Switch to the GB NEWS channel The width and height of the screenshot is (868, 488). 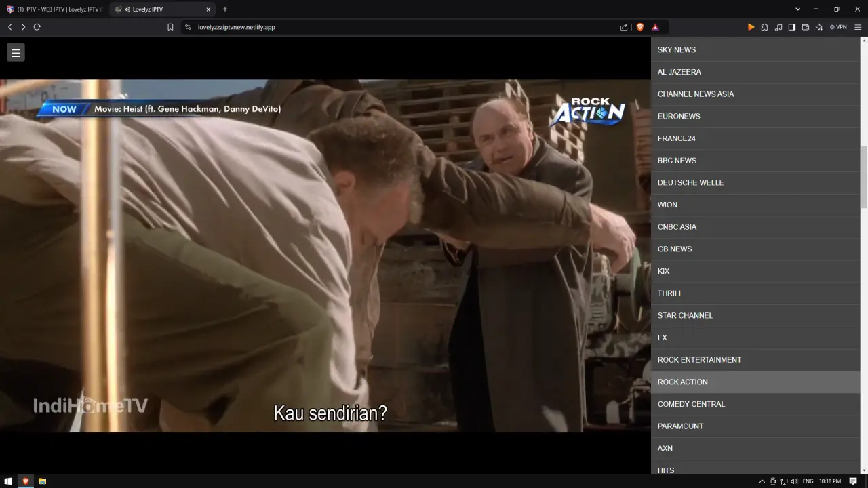click(755, 249)
